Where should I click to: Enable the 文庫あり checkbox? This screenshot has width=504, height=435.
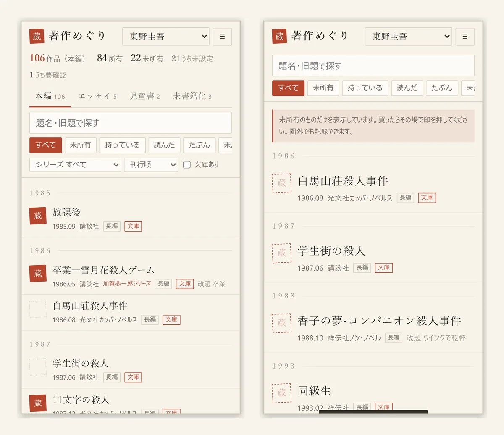point(187,165)
